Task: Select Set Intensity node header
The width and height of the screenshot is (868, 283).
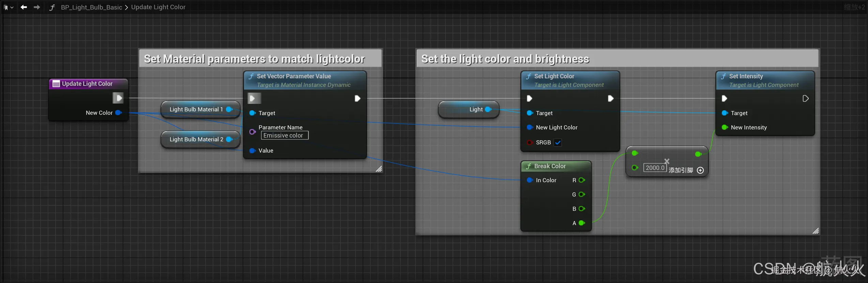Action: 765,80
